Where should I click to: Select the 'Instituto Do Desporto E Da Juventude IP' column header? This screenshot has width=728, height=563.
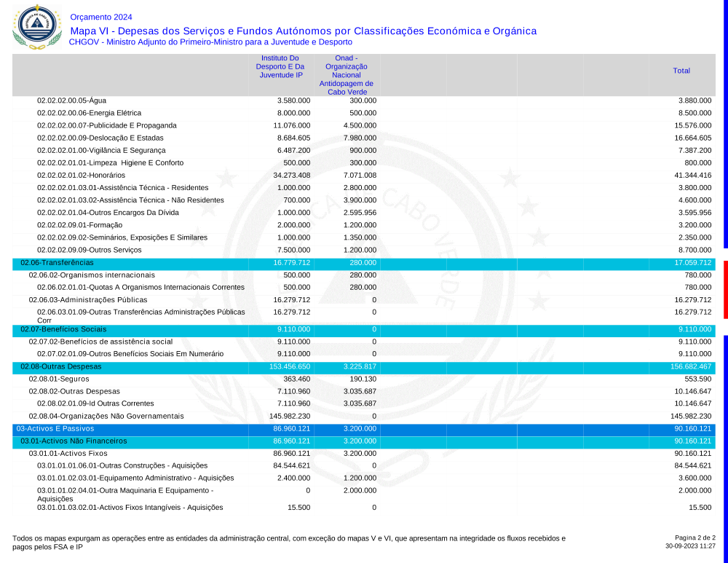(280, 66)
